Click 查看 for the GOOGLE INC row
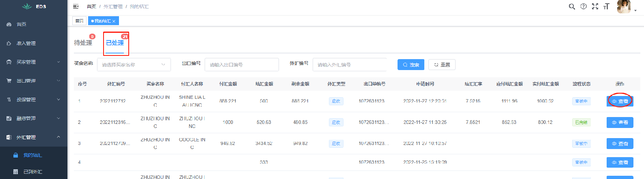Image resolution: width=644 pixels, height=179 pixels. [x=620, y=143]
